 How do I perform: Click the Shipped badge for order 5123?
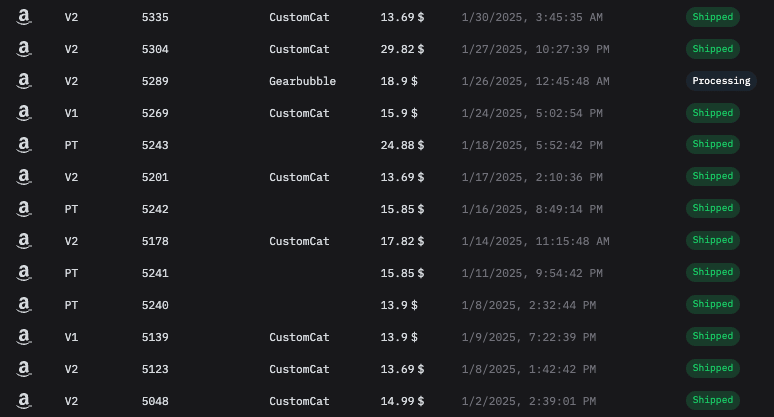[x=712, y=369]
